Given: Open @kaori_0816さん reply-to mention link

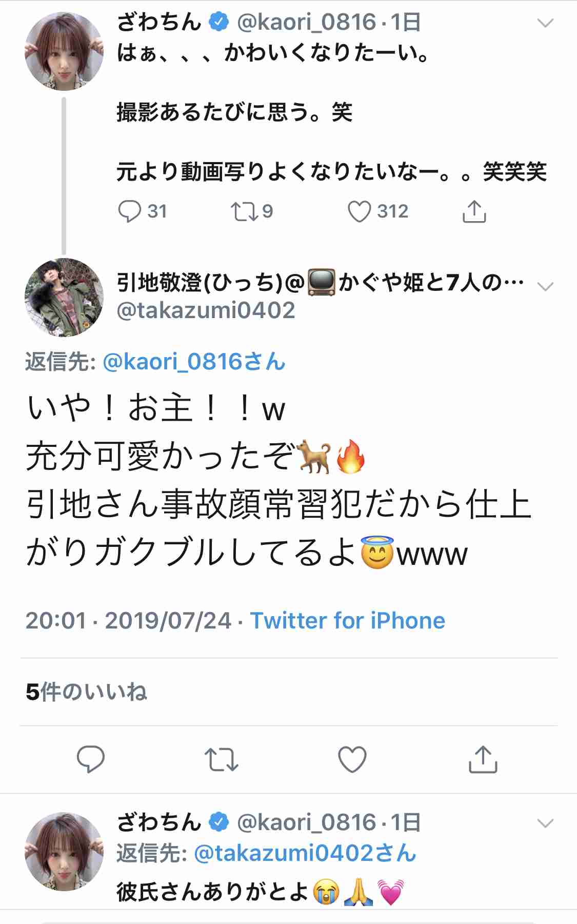Looking at the screenshot, I should [194, 362].
